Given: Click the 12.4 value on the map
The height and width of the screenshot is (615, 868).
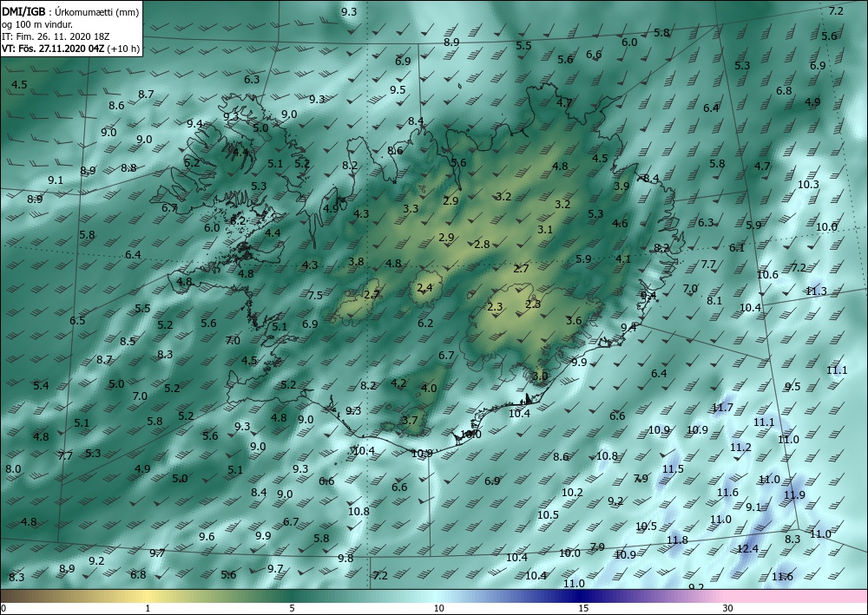Looking at the screenshot, I should [x=747, y=548].
